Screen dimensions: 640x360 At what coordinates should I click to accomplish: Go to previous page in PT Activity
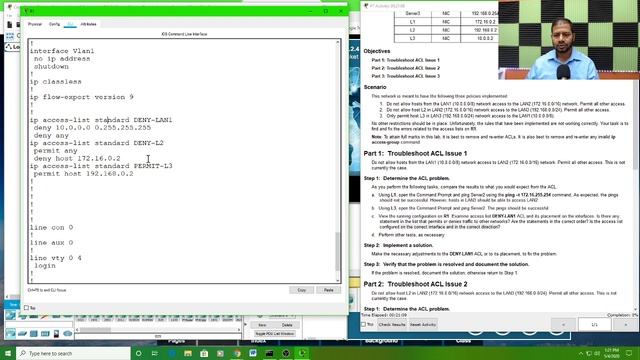[563, 324]
